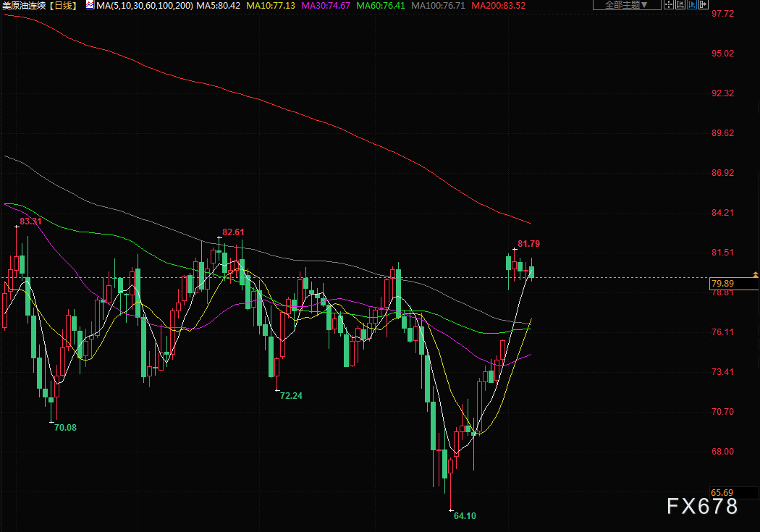Open MA(5,10,30,60,100,200) indicator settings
Viewport: 760px width, 532px height.
tap(145, 5)
